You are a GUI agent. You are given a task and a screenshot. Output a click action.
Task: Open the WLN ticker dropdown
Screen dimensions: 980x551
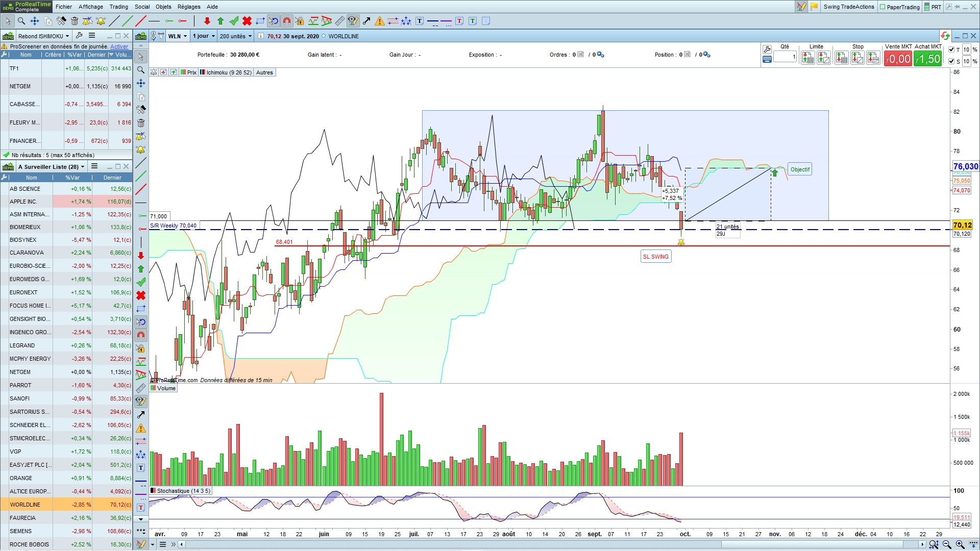178,36
